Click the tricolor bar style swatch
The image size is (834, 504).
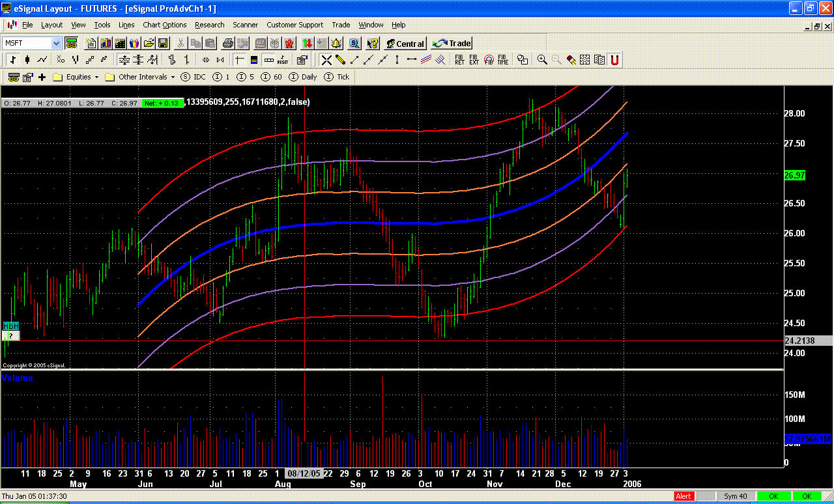(253, 59)
